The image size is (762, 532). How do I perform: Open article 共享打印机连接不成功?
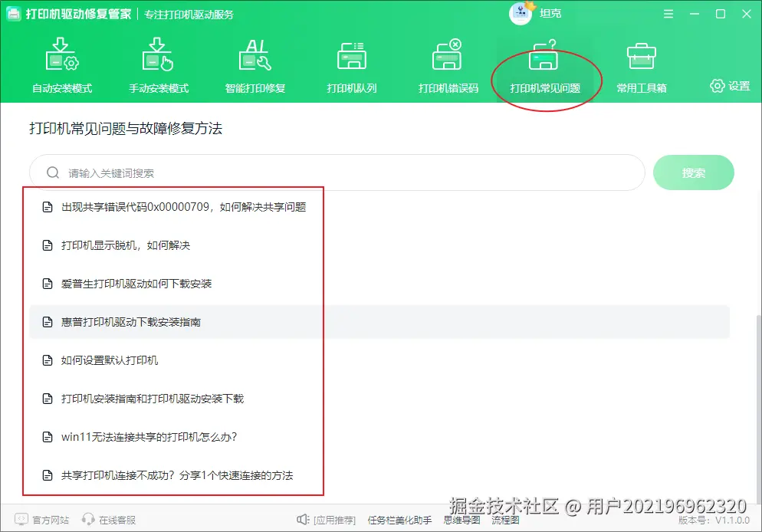(177, 475)
